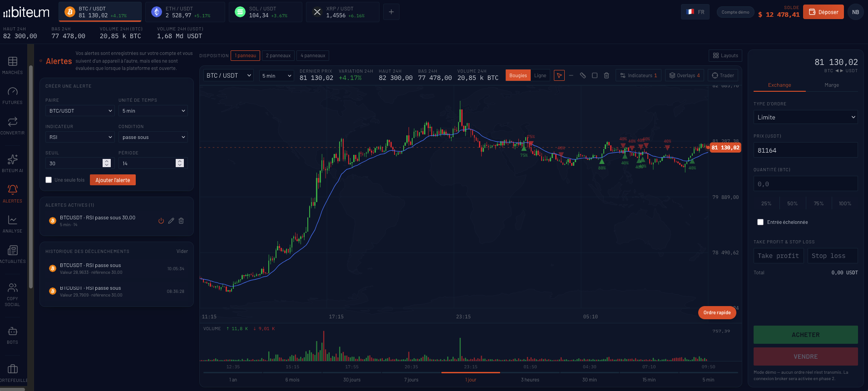
Task: Click the Biteum logo
Action: tap(26, 12)
